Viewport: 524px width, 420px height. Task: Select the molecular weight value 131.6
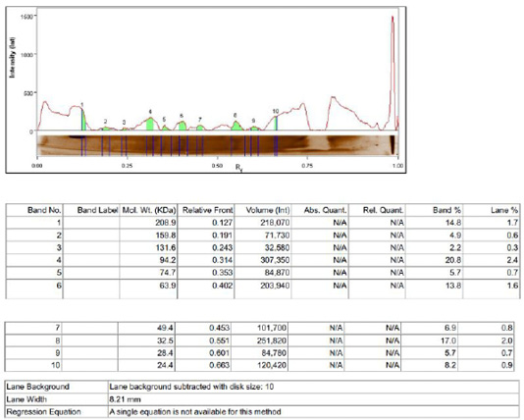166,247
